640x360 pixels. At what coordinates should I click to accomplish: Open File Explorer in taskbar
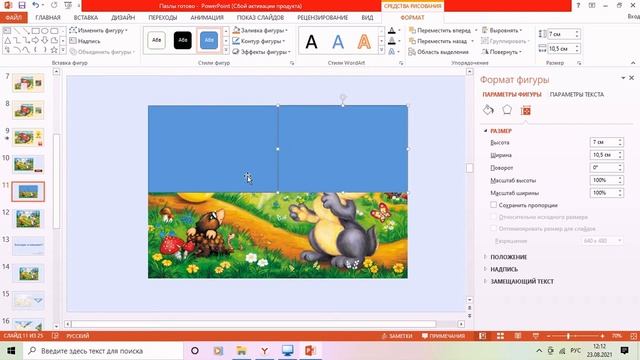241,351
